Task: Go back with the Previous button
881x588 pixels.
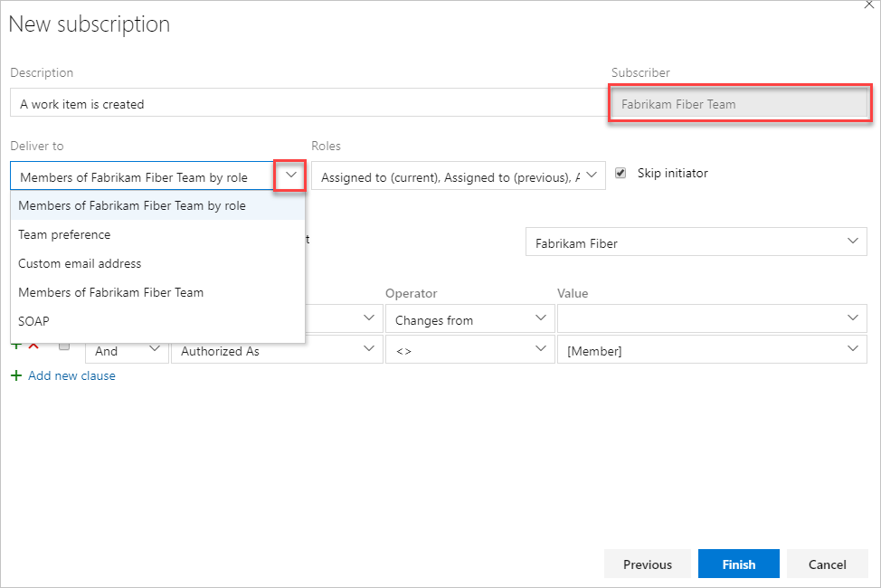Action: coord(648,564)
